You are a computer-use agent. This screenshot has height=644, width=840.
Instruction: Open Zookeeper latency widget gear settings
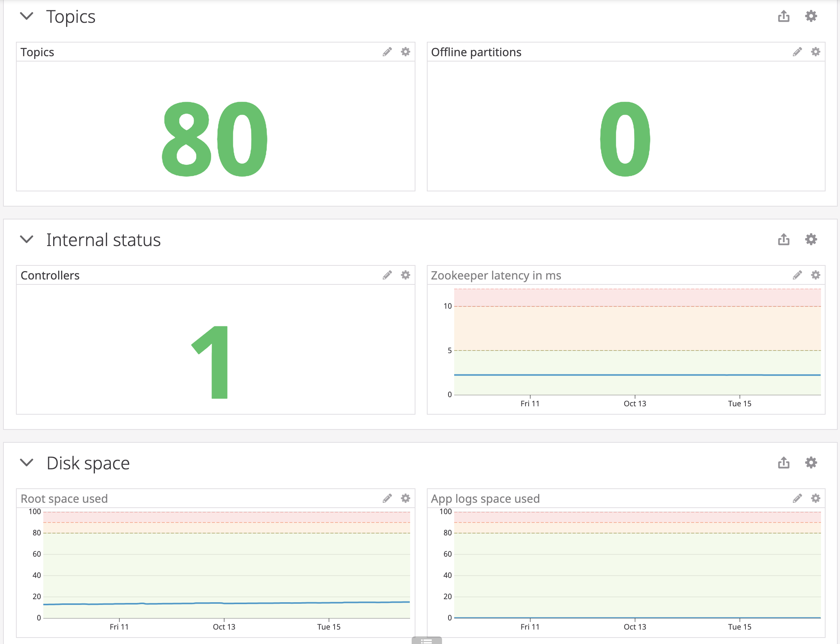click(815, 275)
